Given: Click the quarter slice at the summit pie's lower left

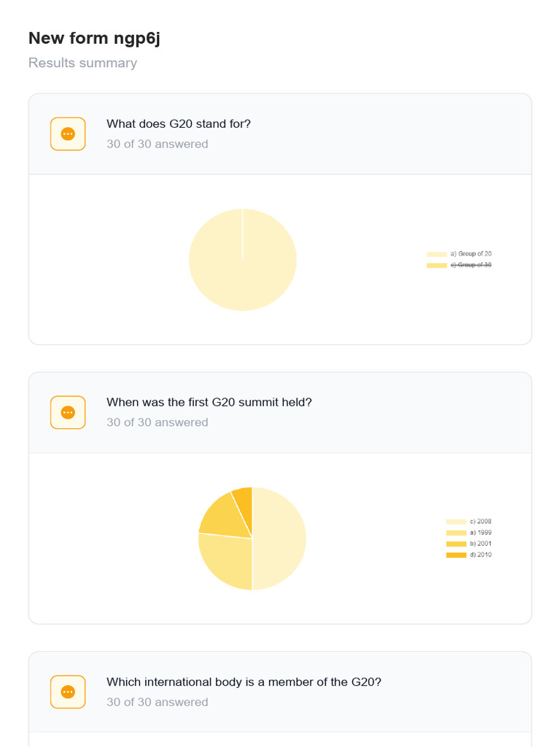Looking at the screenshot, I should [x=226, y=562].
